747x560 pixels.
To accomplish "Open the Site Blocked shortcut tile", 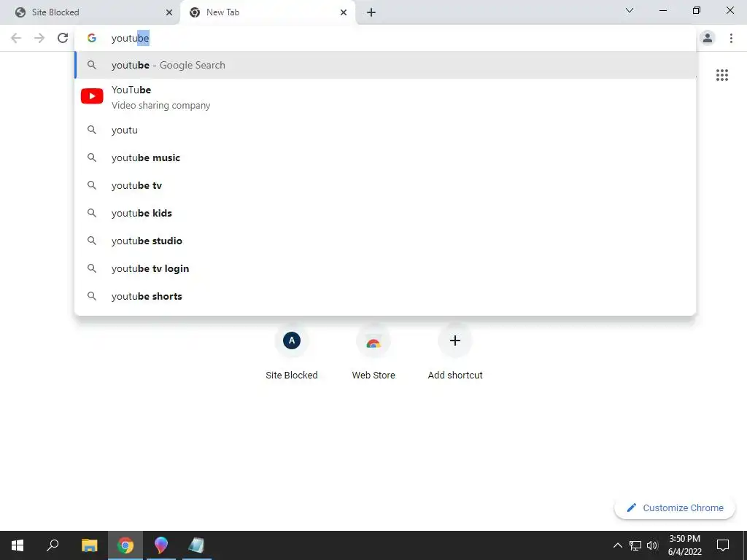I will (292, 352).
